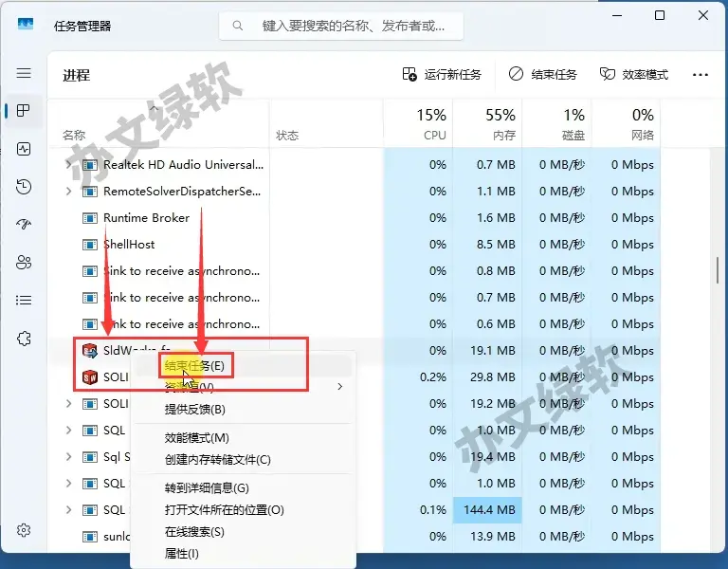Choose 转到详细信息(G) menu entry

[x=242, y=488]
